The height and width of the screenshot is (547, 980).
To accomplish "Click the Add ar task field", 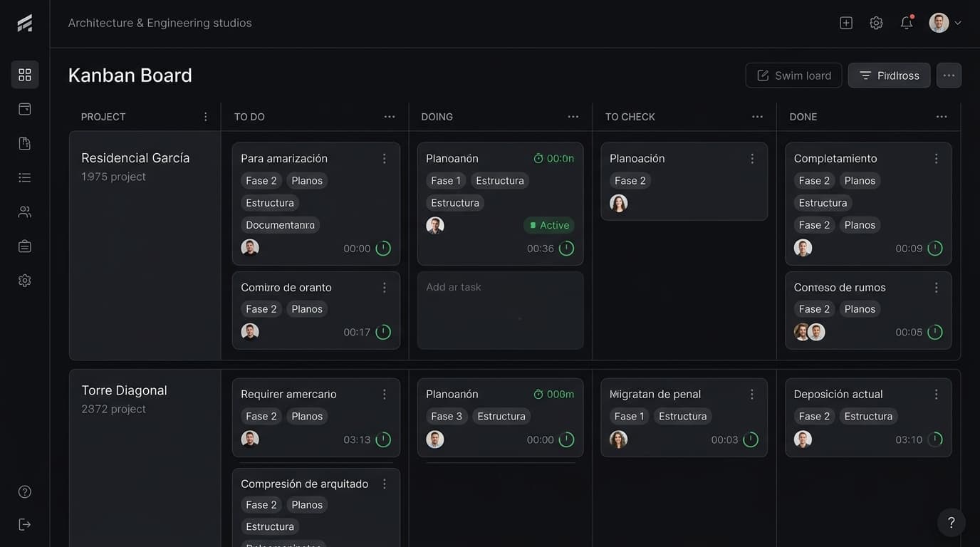I will pos(500,311).
